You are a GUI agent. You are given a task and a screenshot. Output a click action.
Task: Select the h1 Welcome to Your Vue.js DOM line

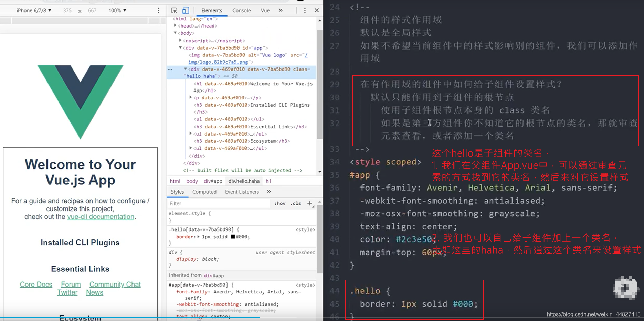(x=253, y=87)
